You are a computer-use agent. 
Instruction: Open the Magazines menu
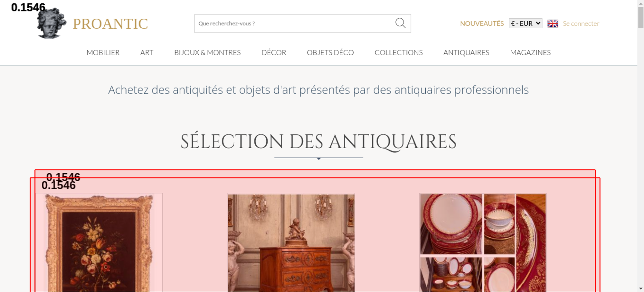point(530,52)
